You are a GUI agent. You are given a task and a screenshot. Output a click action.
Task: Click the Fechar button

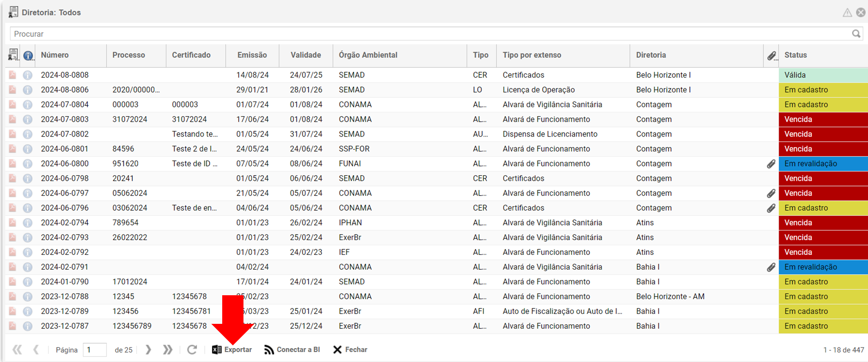350,349
